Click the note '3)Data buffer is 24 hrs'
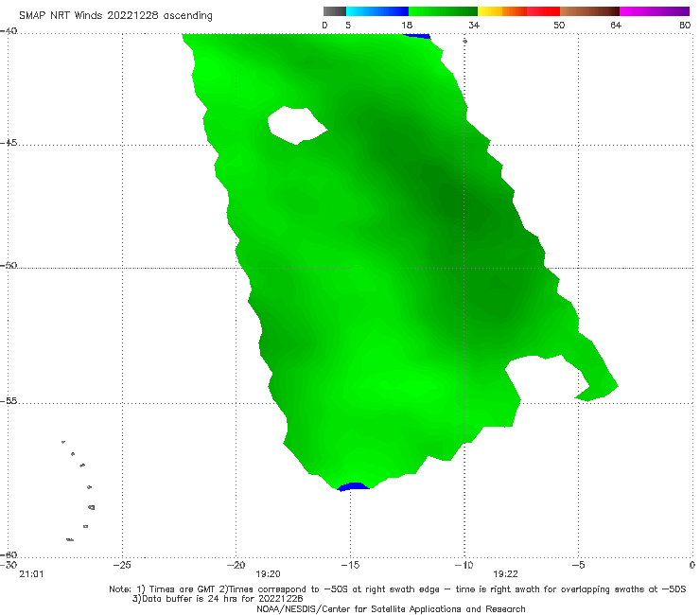The height and width of the screenshot is (615, 700). pos(218,599)
